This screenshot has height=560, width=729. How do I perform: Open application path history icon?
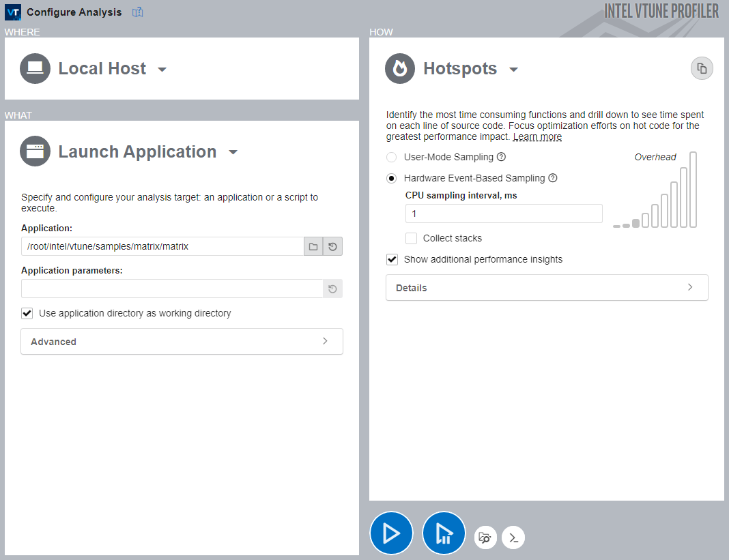coord(332,246)
